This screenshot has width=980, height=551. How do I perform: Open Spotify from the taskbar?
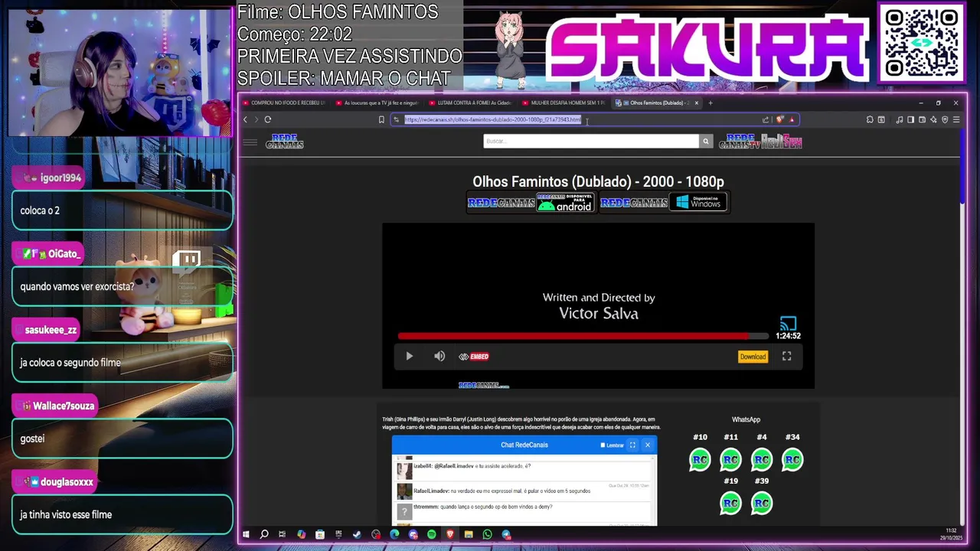(x=432, y=534)
